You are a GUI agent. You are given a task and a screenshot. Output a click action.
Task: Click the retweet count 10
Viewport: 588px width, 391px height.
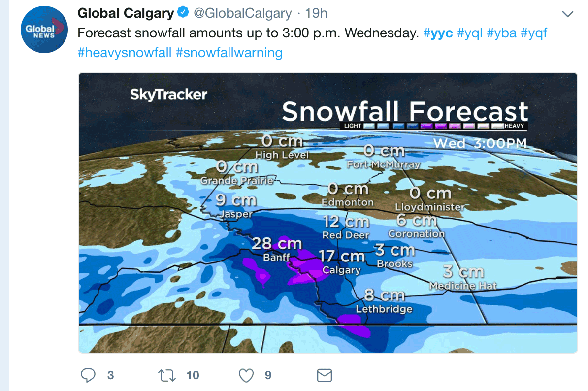click(193, 375)
